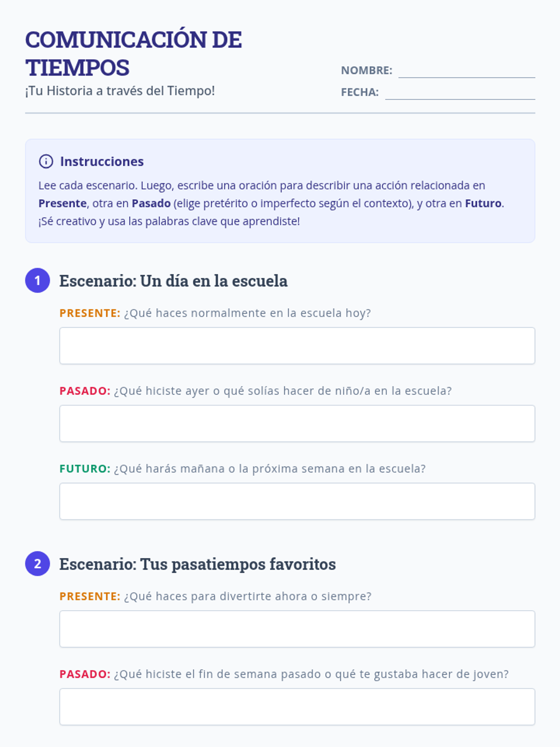Click the number 1 scenario badge
This screenshot has height=747, width=560.
pos(37,281)
